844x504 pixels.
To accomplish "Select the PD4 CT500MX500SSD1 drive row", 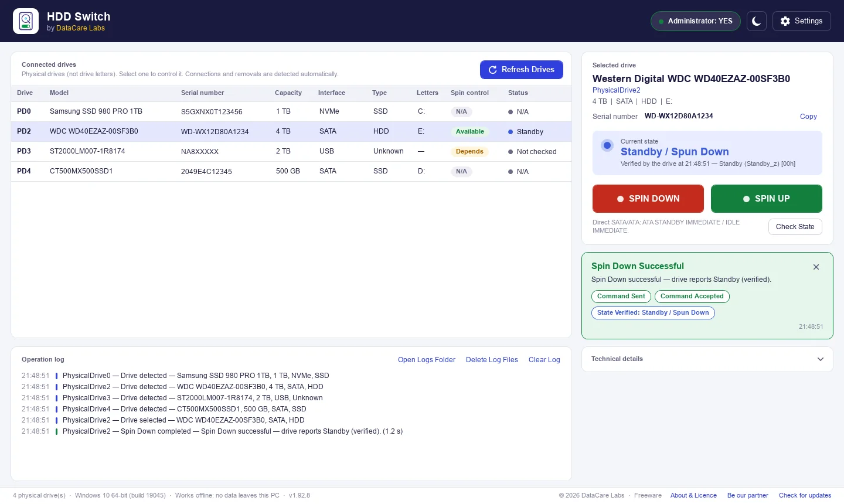I will (291, 171).
